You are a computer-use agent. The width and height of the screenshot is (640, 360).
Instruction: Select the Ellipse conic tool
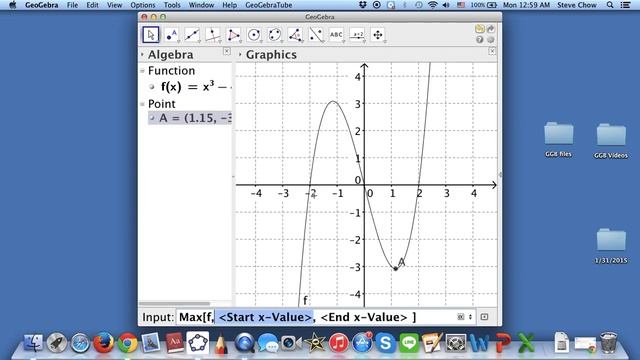[275, 35]
